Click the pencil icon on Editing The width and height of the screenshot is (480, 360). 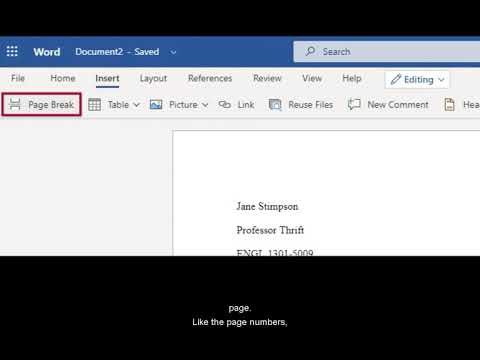tap(396, 79)
